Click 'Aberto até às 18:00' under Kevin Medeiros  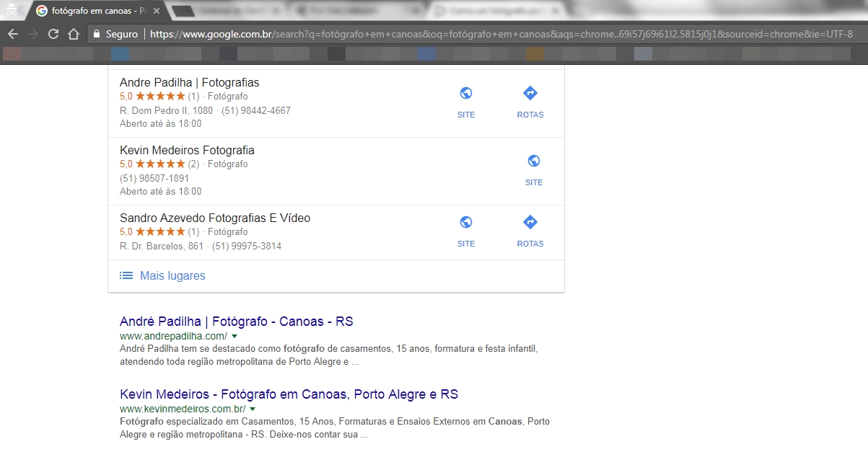click(x=161, y=192)
